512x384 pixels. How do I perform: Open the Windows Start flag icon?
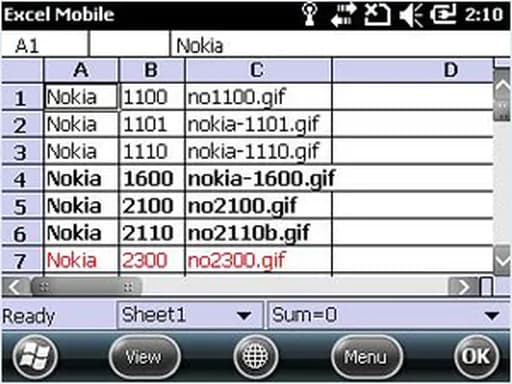(x=35, y=356)
